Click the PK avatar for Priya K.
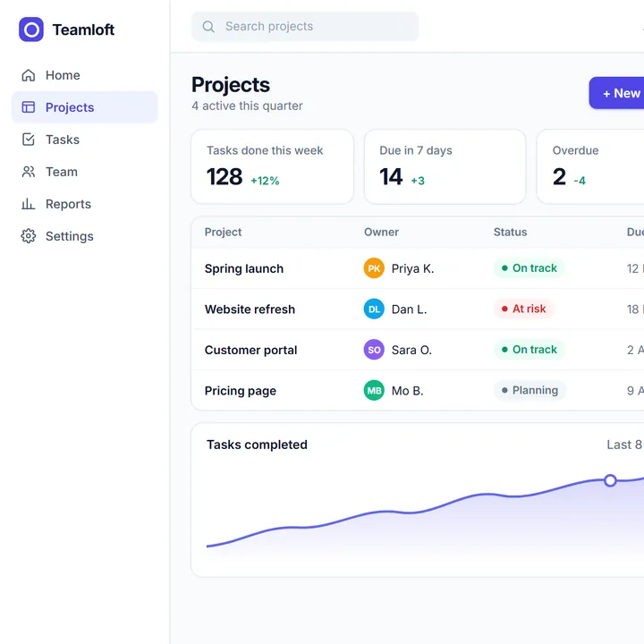The width and height of the screenshot is (644, 644). coord(374,268)
